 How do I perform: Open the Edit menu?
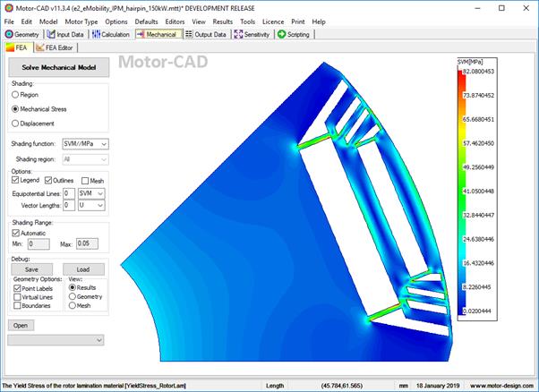27,21
